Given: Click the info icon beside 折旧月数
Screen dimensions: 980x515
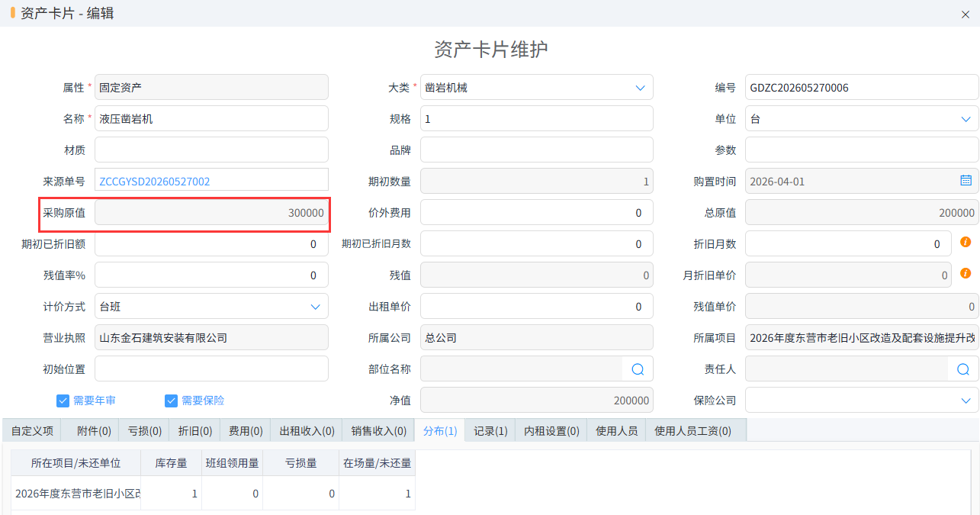Looking at the screenshot, I should click(x=966, y=242).
